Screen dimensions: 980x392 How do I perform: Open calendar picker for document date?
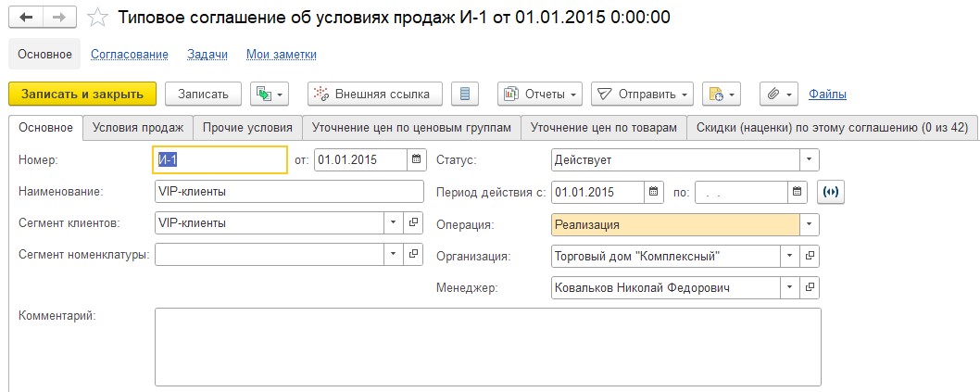tap(417, 159)
